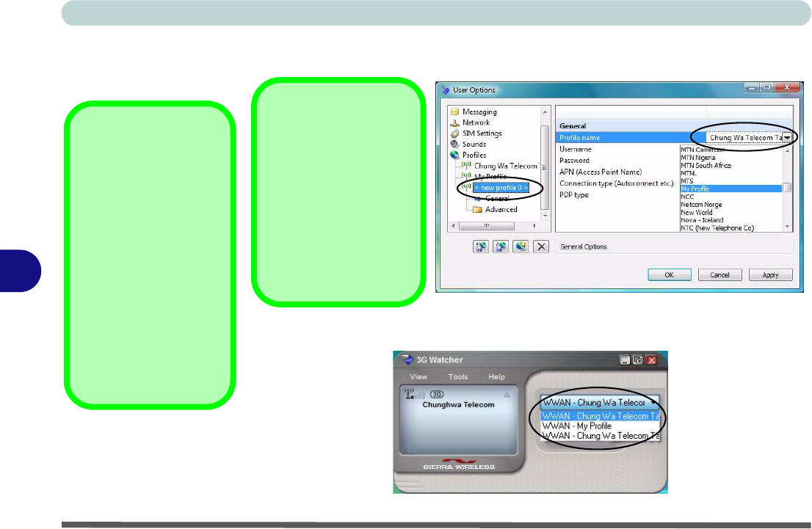Open the View menu in 3G Watcher
812x529 pixels.
(418, 377)
